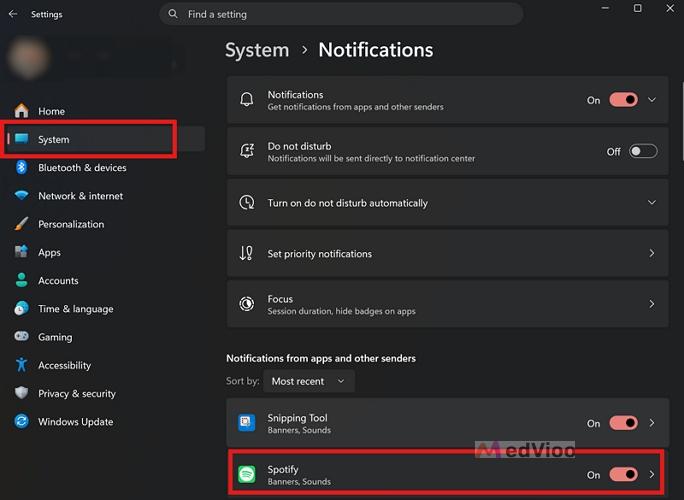Viewport: 684px width, 500px height.
Task: Click the Focus label text
Action: [x=280, y=299]
